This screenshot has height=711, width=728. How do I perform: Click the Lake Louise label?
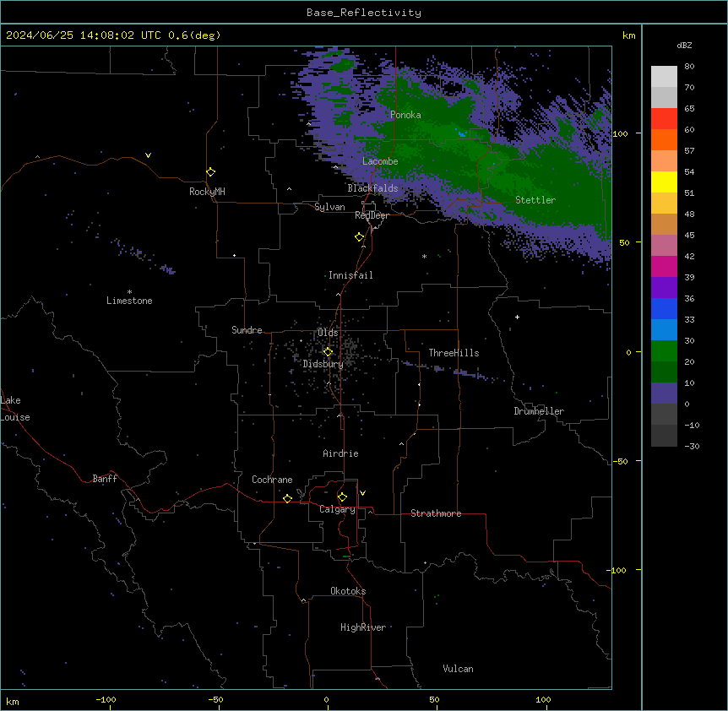click(15, 409)
